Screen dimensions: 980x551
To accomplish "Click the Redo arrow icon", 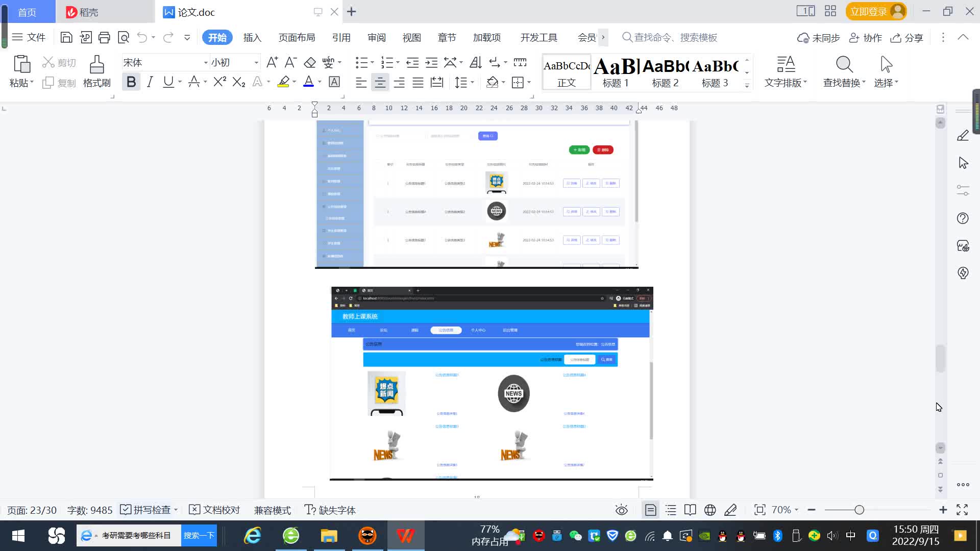I will click(168, 37).
